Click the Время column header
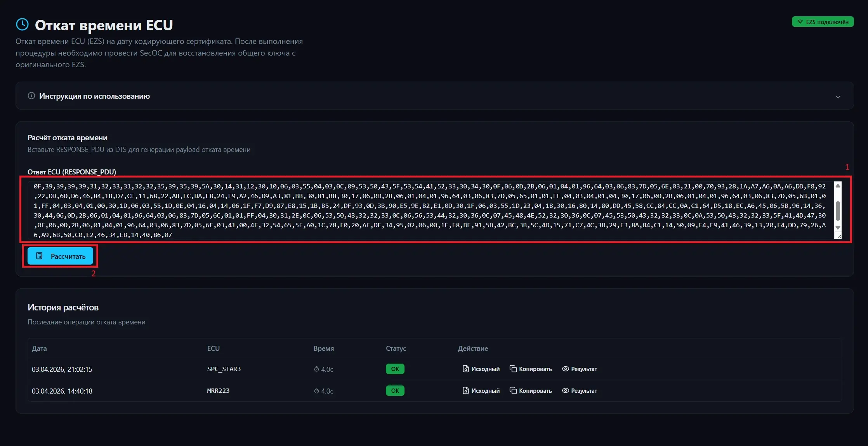This screenshot has width=868, height=446. (x=324, y=348)
